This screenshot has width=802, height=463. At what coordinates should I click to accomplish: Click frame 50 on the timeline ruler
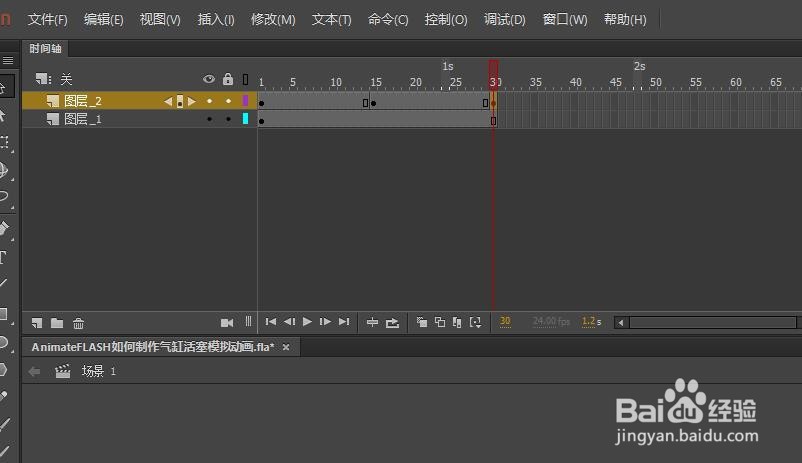pos(655,82)
